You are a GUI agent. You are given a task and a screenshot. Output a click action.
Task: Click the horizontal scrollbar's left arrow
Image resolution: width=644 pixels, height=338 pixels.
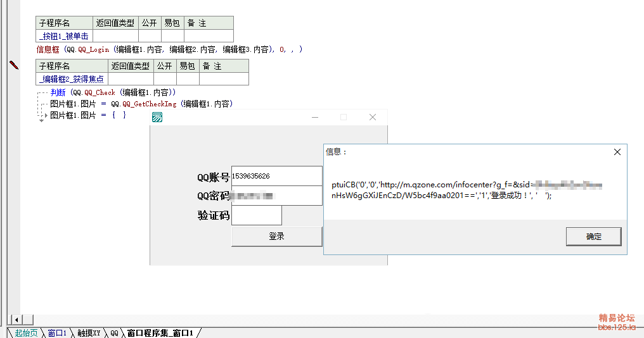click(x=16, y=320)
